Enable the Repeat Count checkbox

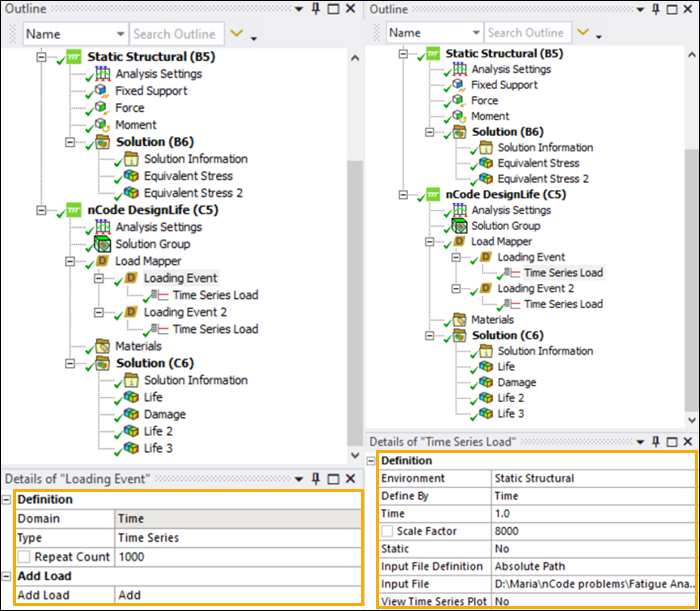[26, 555]
